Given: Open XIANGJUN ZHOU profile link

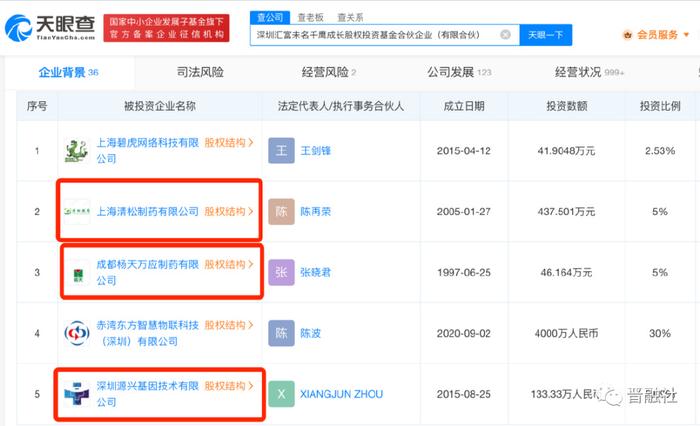Looking at the screenshot, I should 342,394.
